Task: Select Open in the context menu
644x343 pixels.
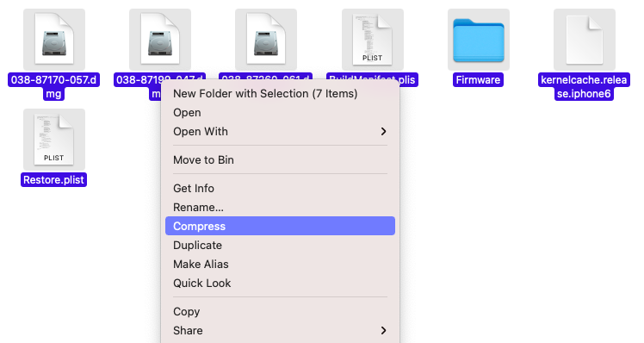Action: 280,113
